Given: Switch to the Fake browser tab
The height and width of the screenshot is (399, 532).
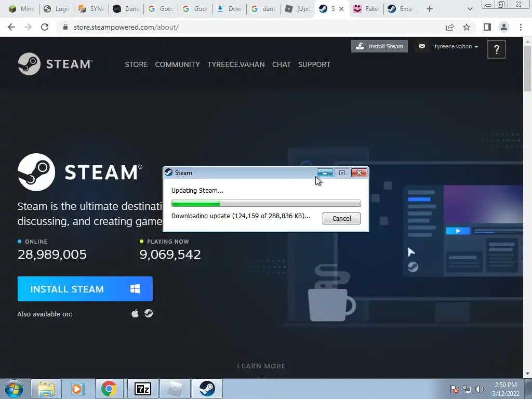Looking at the screenshot, I should coord(366,9).
